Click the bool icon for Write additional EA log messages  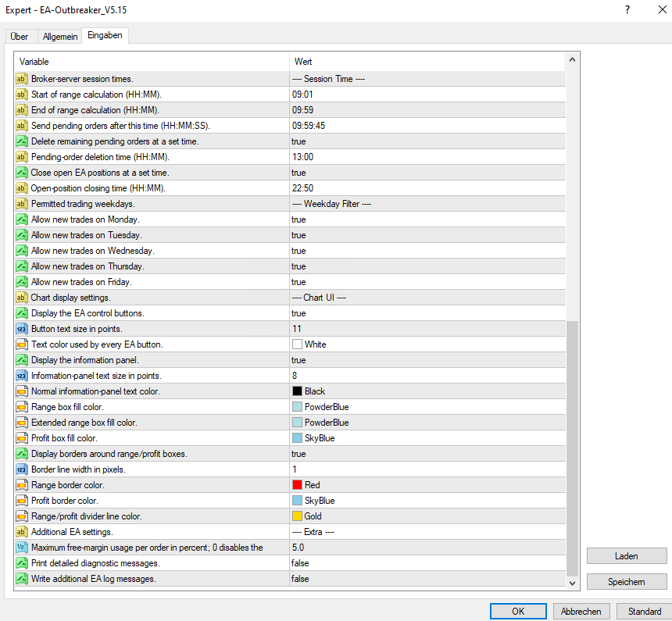[21, 579]
